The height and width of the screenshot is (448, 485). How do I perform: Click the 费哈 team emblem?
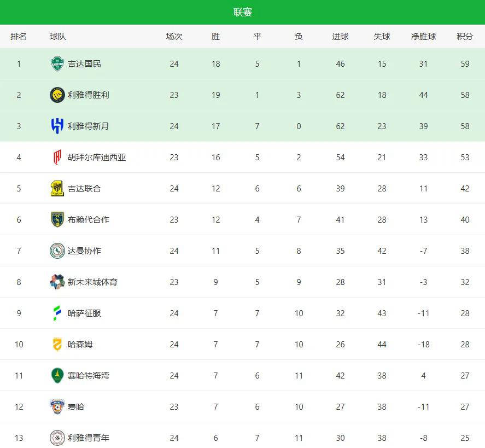coord(57,407)
